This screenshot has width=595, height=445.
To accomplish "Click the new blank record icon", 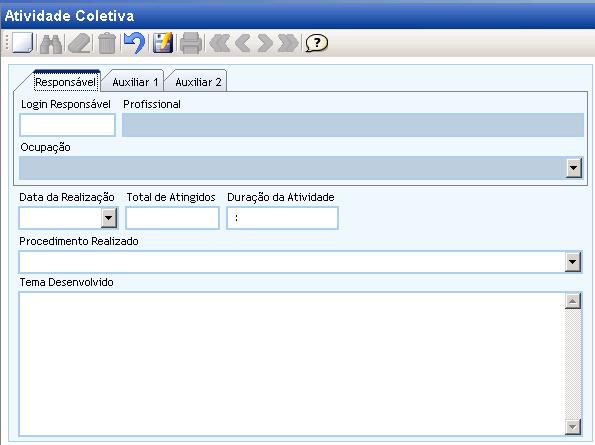I will tap(23, 43).
